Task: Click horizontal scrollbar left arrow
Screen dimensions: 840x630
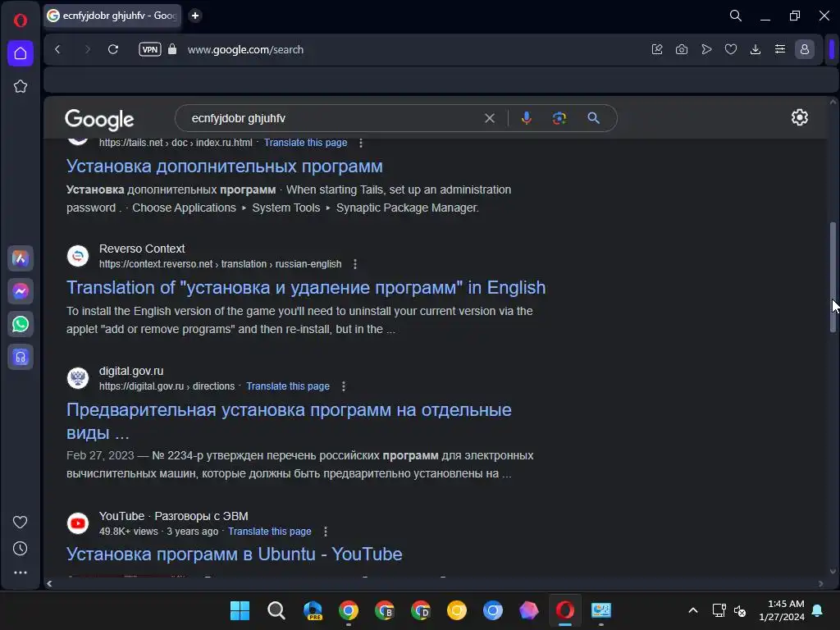Action: click(x=49, y=583)
